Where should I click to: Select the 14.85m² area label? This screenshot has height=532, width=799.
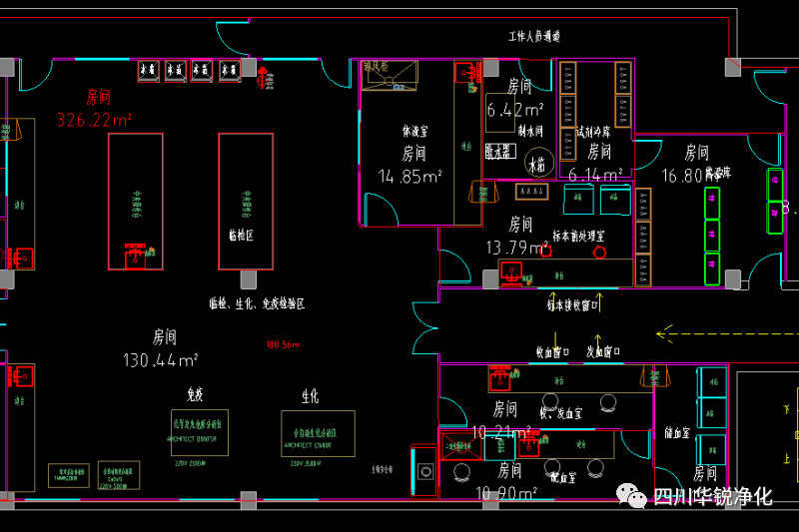[x=410, y=177]
